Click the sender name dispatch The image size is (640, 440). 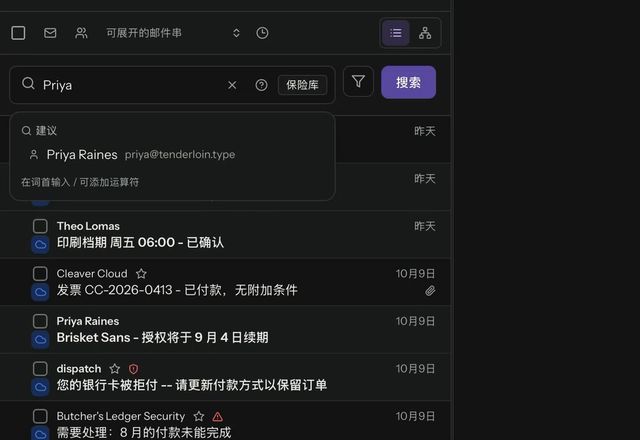coord(79,369)
